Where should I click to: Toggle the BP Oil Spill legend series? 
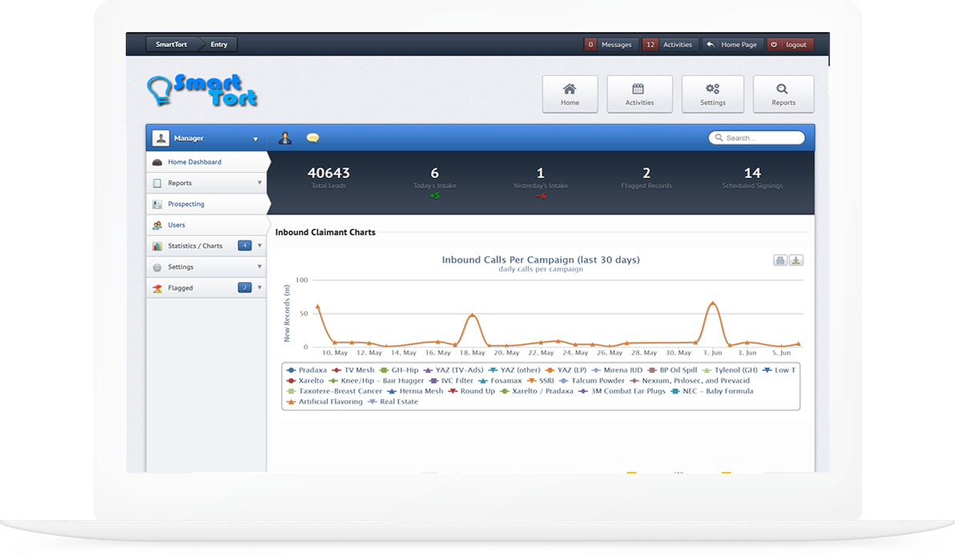tap(672, 370)
